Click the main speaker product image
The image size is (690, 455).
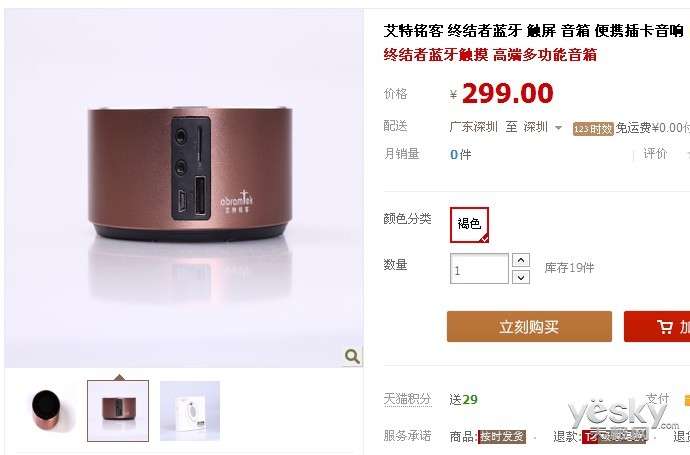(x=184, y=188)
